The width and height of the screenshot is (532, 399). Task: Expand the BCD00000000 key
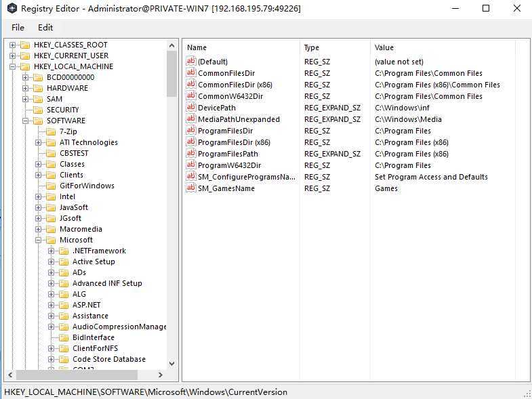tap(25, 77)
